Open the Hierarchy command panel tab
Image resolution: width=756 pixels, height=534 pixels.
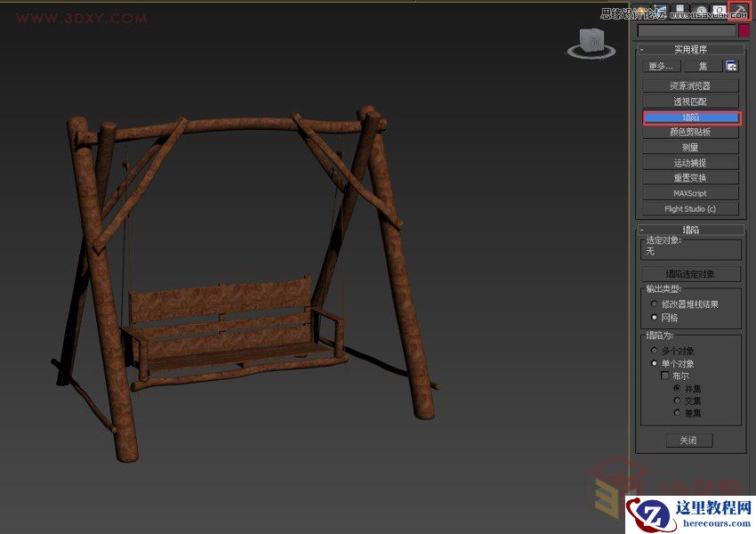tap(680, 11)
